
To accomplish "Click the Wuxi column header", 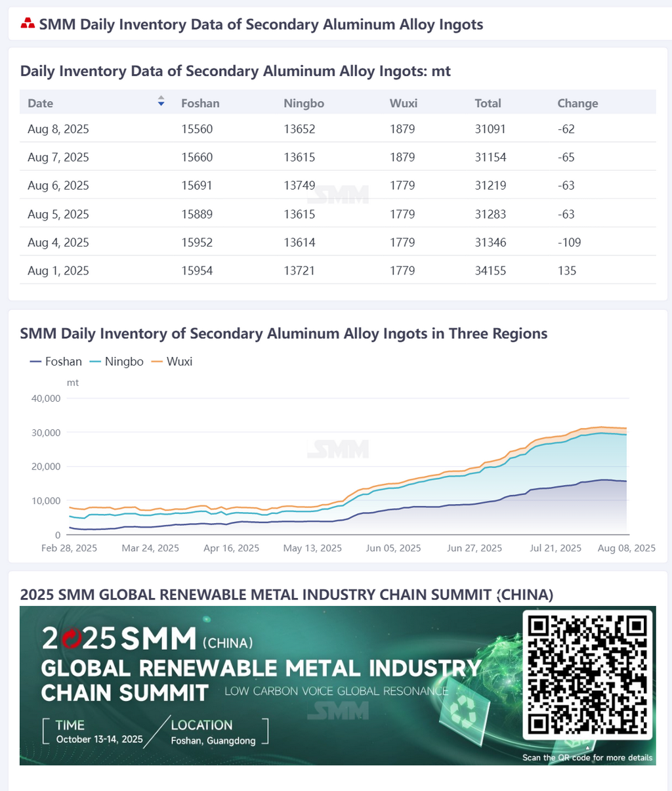I will click(x=404, y=103).
